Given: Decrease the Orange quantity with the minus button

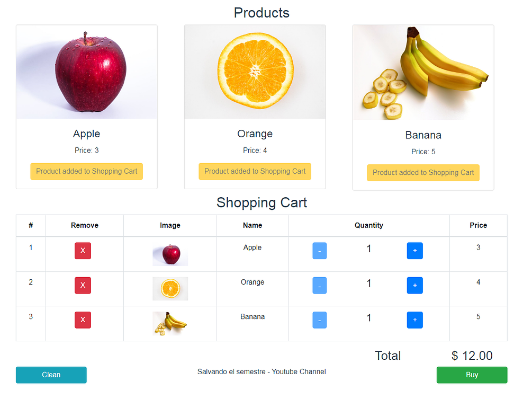Looking at the screenshot, I should pos(319,285).
